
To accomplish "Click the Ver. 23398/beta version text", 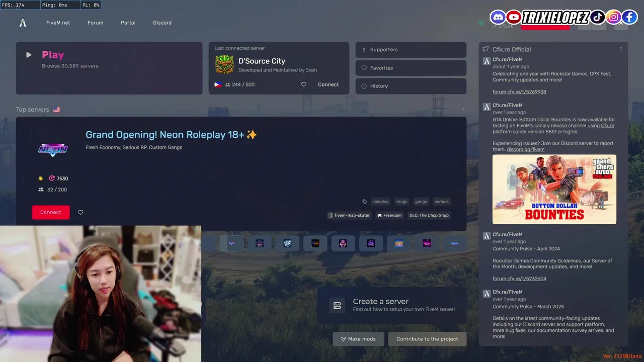I will tap(622, 356).
